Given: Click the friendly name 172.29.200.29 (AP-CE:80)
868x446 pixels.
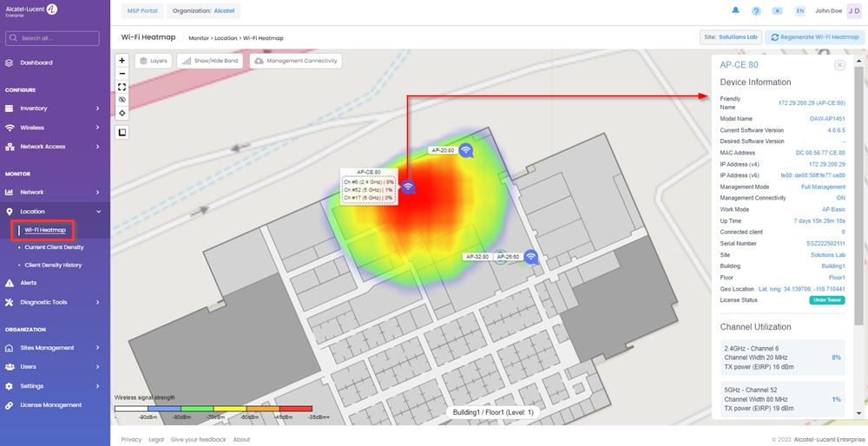Looking at the screenshot, I should 812,103.
